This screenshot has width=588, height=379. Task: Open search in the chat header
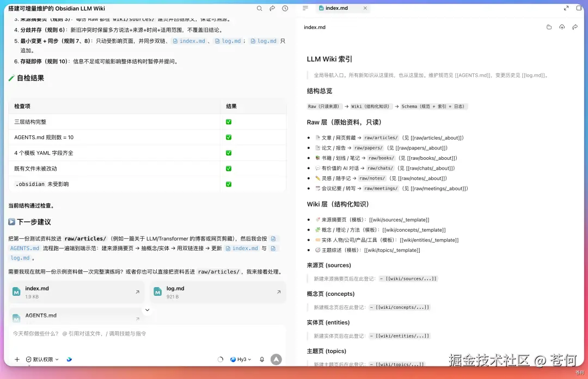(259, 8)
